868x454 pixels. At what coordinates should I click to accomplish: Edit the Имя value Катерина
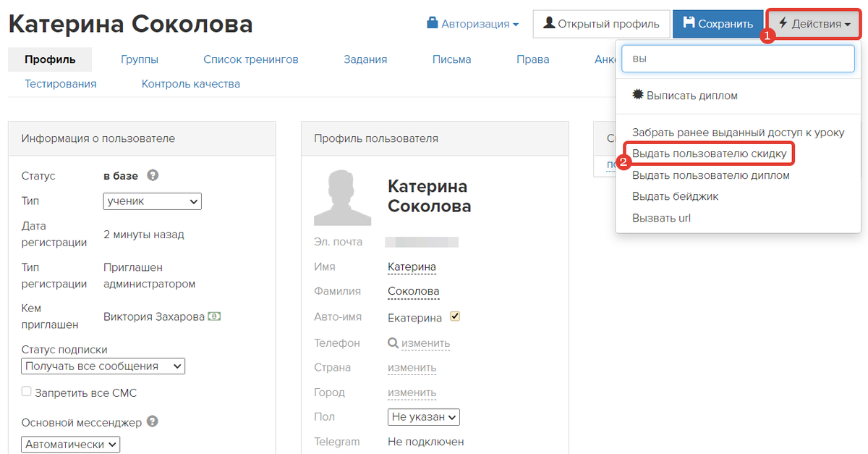click(x=412, y=266)
